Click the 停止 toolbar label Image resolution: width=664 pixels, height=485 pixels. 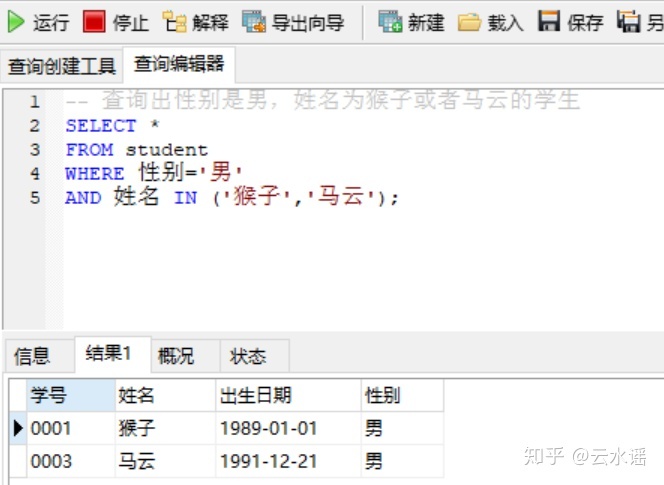pyautogui.click(x=130, y=22)
